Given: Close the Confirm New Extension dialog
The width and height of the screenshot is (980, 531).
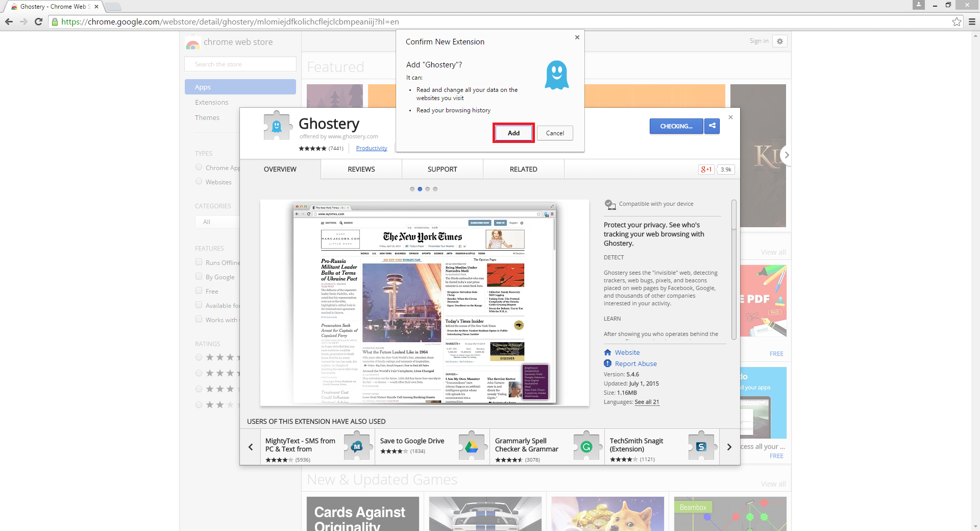Looking at the screenshot, I should pos(577,37).
